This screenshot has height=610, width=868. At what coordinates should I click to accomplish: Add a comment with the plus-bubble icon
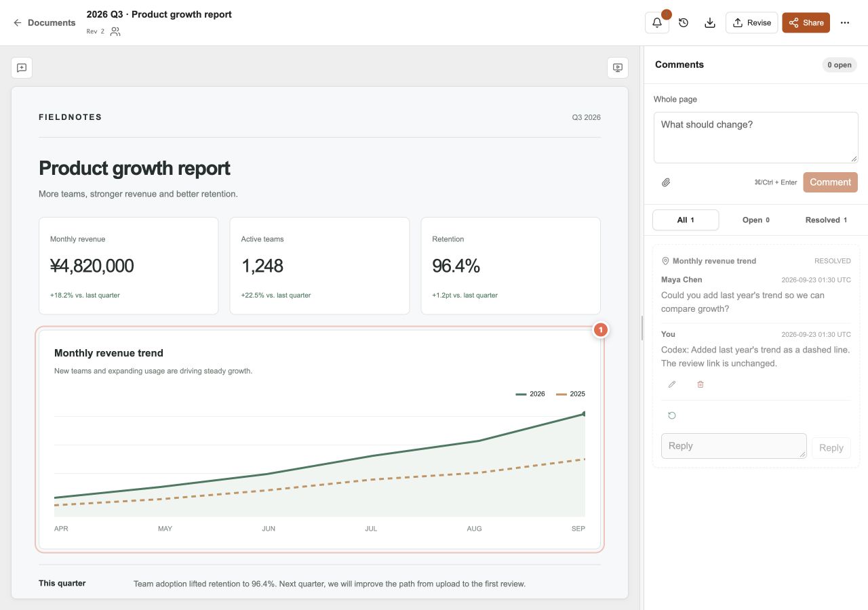click(22, 68)
